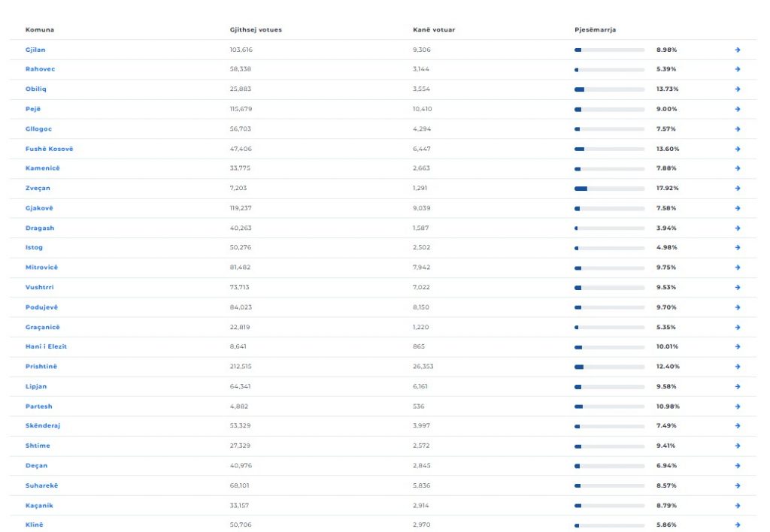Image resolution: width=770 pixels, height=532 pixels.
Task: Open the Obiliq municipality link
Action: coord(36,89)
